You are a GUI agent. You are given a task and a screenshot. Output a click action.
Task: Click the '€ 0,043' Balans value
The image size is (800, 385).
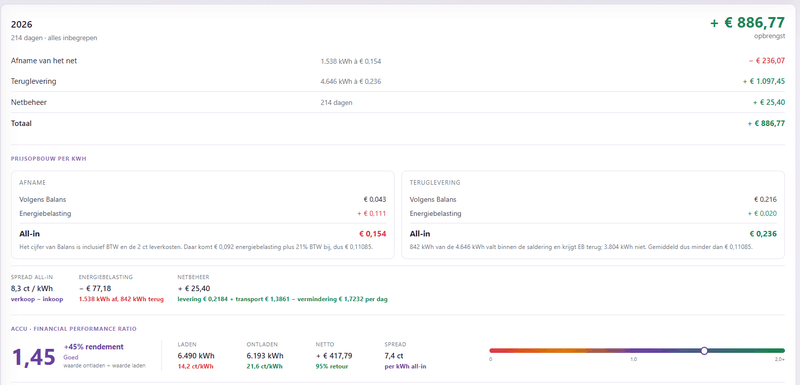click(374, 199)
